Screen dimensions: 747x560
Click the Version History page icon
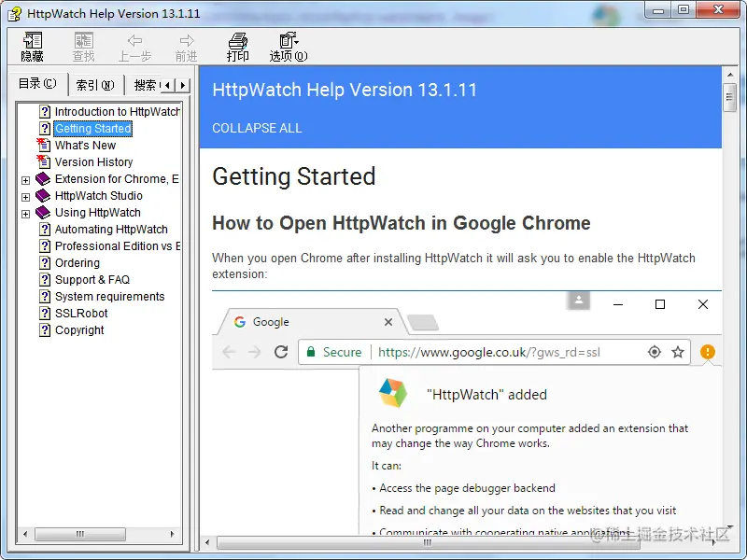(x=43, y=161)
